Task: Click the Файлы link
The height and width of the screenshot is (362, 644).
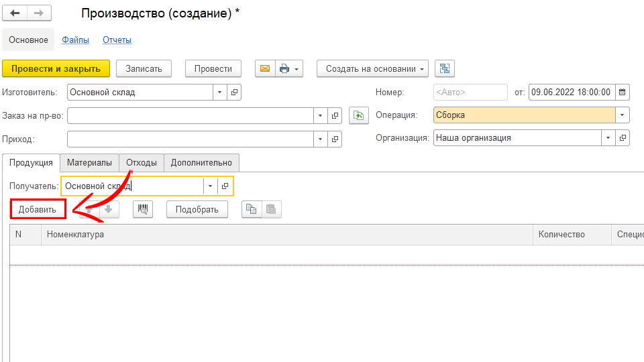Action: point(75,40)
